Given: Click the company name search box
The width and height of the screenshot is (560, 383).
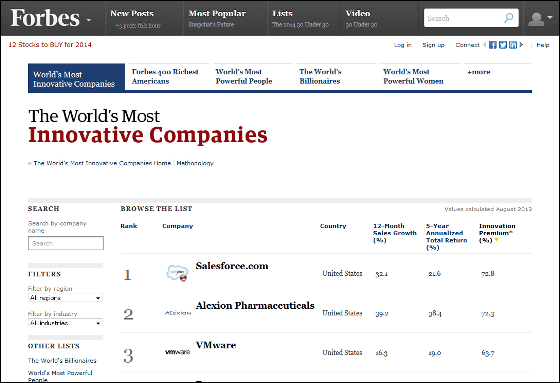Looking at the screenshot, I should click(66, 243).
